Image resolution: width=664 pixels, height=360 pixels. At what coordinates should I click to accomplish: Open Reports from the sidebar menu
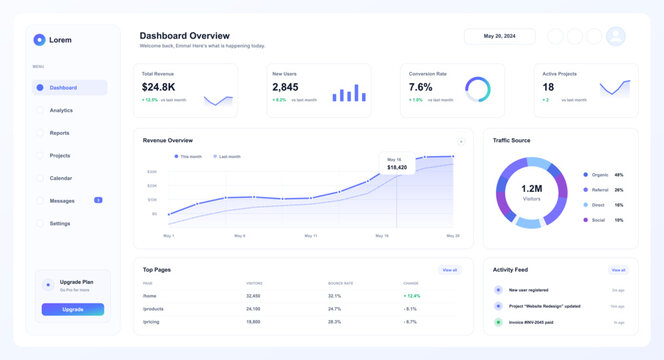pos(59,133)
